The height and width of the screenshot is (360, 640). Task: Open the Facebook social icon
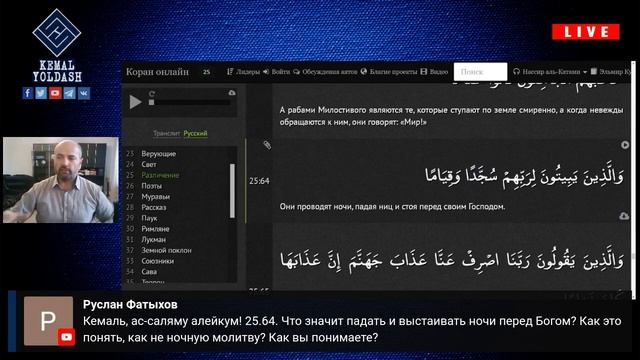point(28,93)
